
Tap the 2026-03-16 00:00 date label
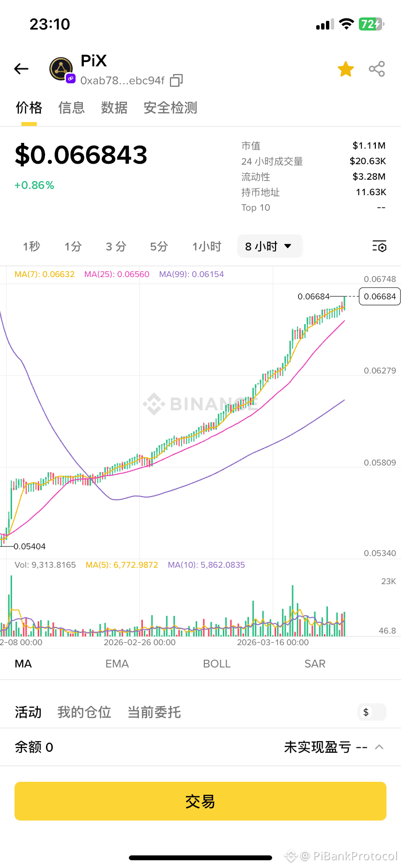[273, 642]
